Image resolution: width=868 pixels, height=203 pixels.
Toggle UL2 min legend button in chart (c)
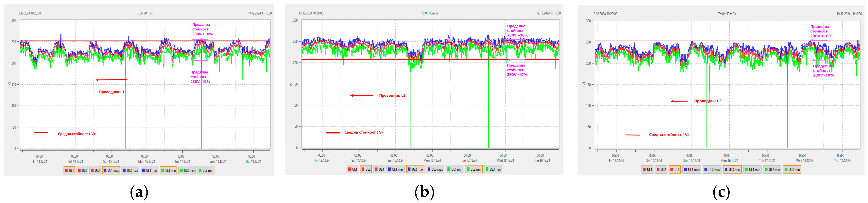(x=772, y=170)
